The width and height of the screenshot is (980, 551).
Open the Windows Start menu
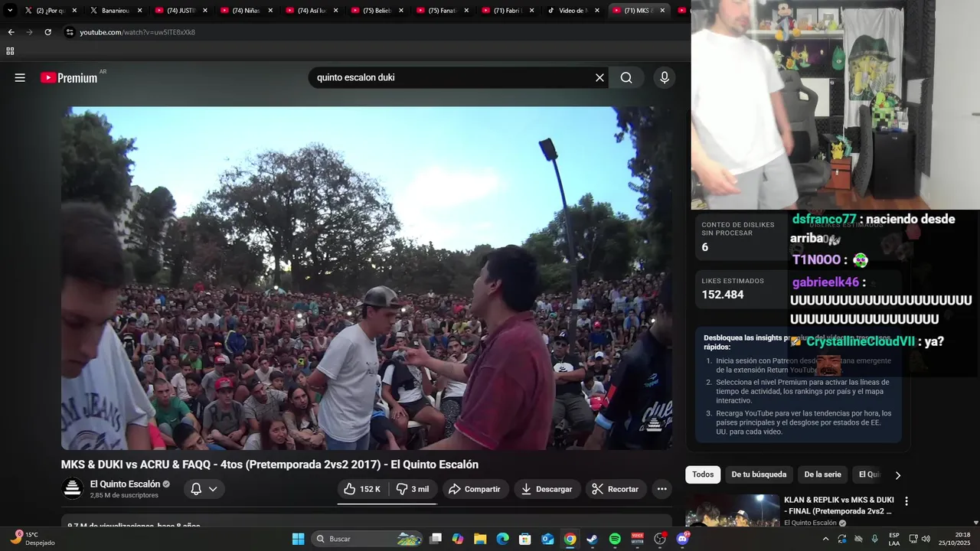[x=298, y=539]
